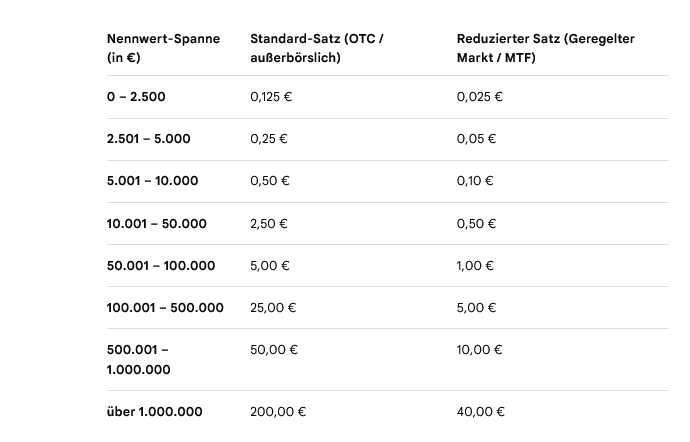The width and height of the screenshot is (690, 442).
Task: Click the 0,05 € reduced rate value
Action: [477, 139]
